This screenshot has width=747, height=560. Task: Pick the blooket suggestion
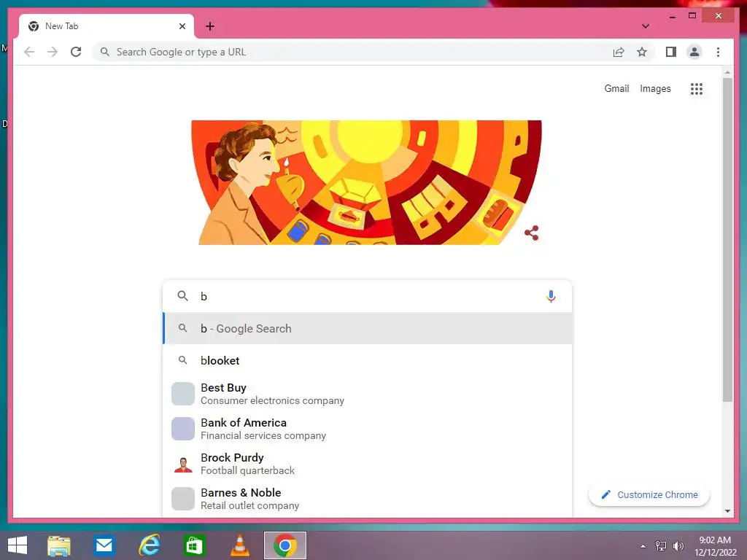(x=367, y=360)
